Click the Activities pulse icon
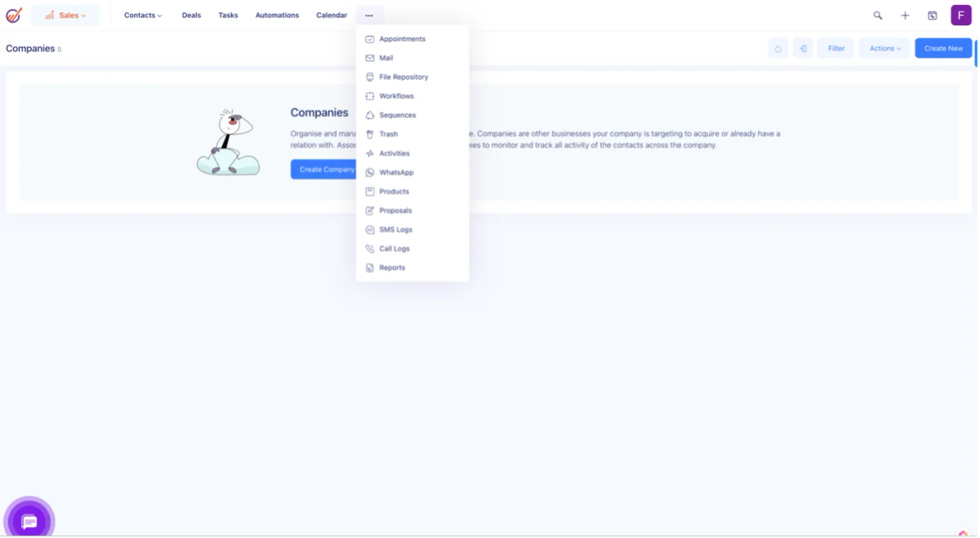Viewport: 980px width, 538px height. click(370, 153)
